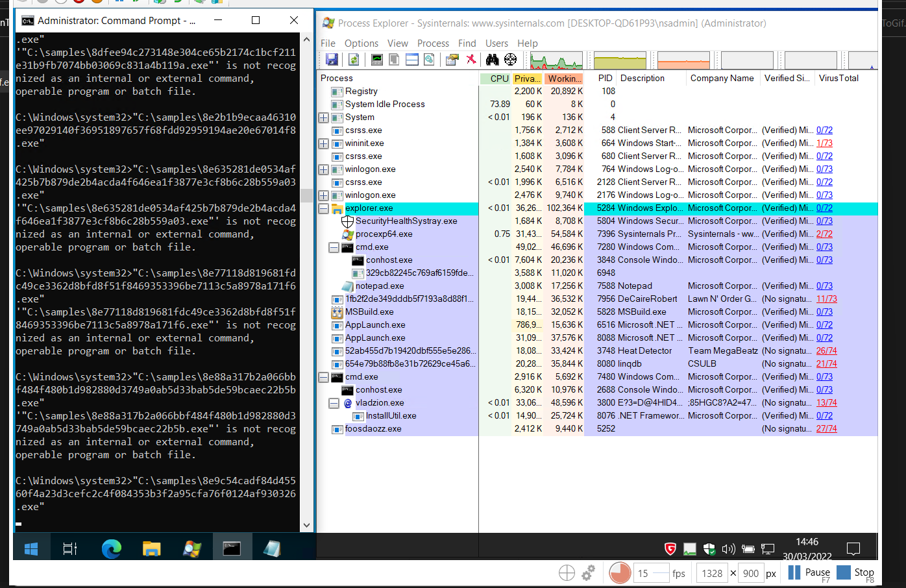Click the Save floppy disk toolbar icon
Viewport: 906px width, 588px height.
coord(332,60)
